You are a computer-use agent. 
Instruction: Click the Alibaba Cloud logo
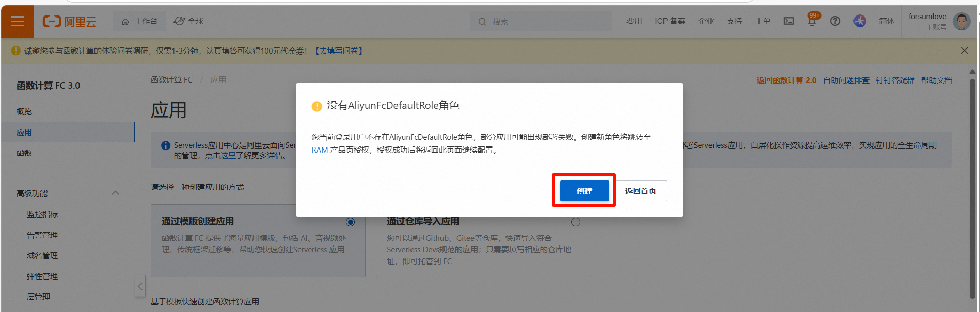pyautogui.click(x=69, y=22)
